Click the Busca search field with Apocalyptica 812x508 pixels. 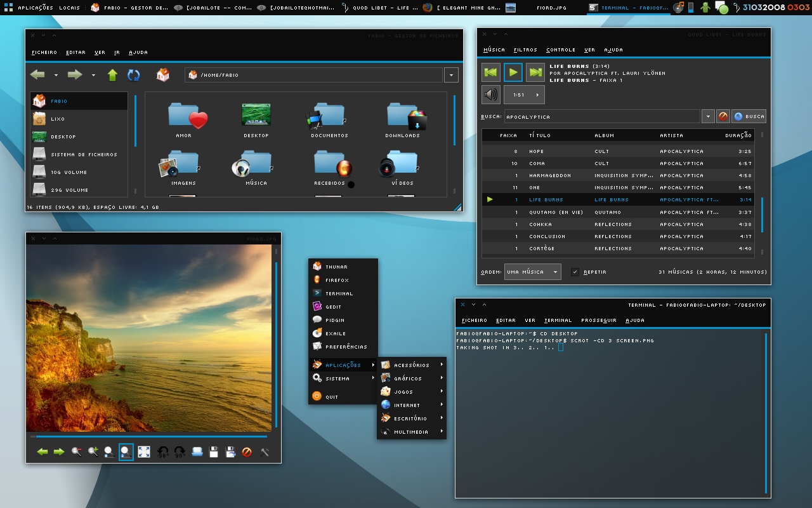(602, 116)
